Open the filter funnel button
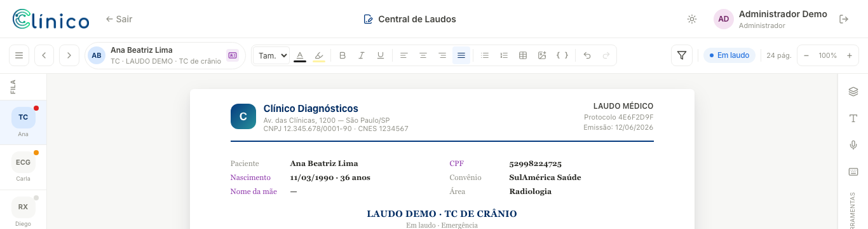Image resolution: width=868 pixels, height=229 pixels. tap(682, 55)
